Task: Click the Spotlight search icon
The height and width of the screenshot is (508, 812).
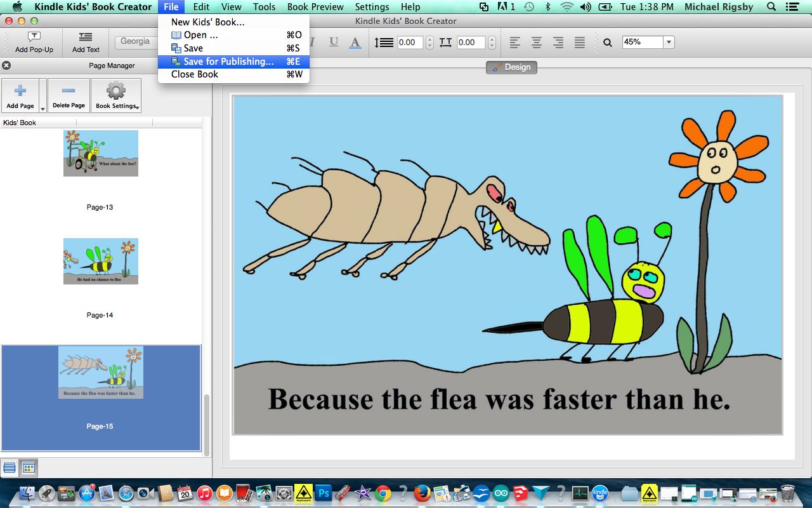Action: click(x=771, y=7)
